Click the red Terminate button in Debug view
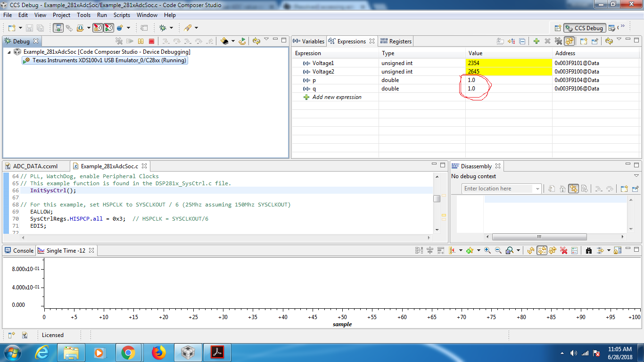Image resolution: width=644 pixels, height=362 pixels. click(x=151, y=41)
